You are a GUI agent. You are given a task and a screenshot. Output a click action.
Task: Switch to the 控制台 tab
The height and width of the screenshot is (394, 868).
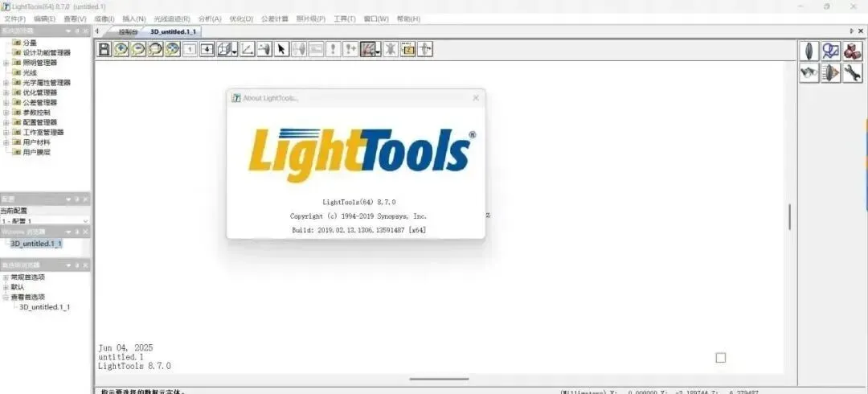click(x=128, y=32)
